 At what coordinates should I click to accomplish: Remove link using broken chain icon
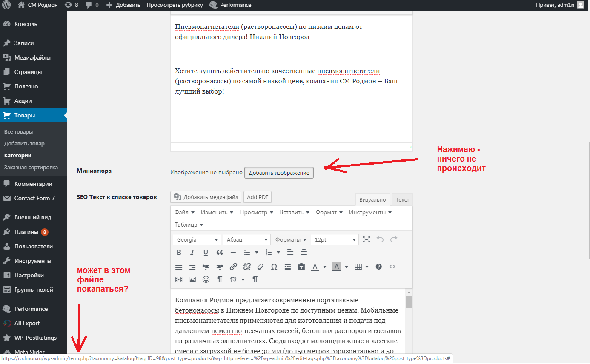247,267
